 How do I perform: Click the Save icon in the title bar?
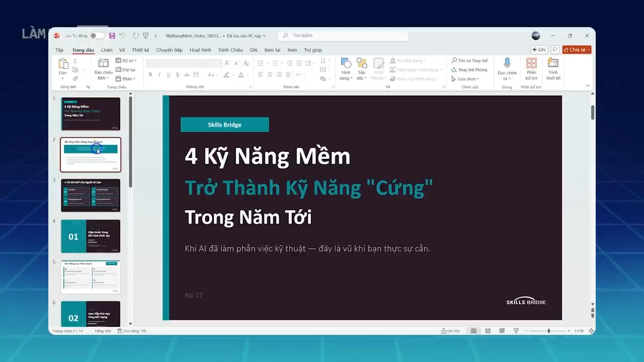tap(112, 36)
